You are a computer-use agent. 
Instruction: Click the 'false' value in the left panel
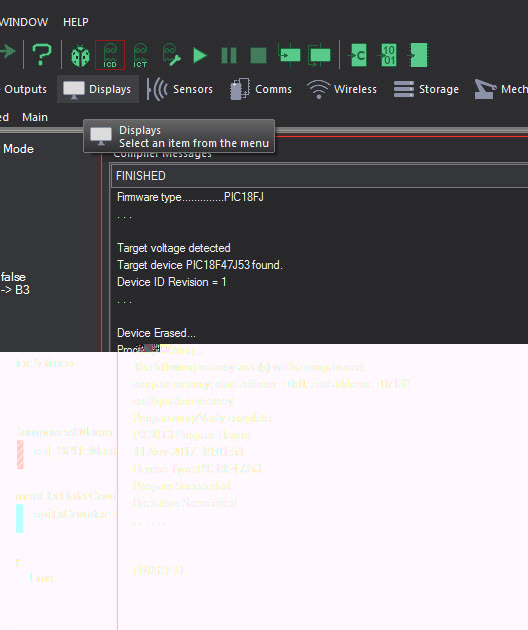pyautogui.click(x=13, y=277)
